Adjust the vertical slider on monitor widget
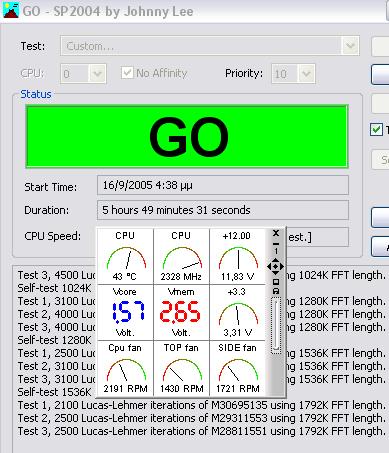 (276, 325)
